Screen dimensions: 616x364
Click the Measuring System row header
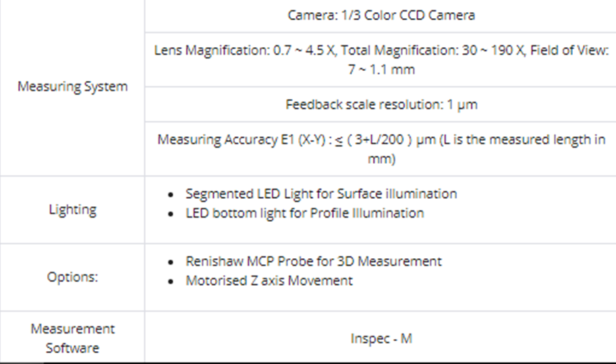coord(72,87)
